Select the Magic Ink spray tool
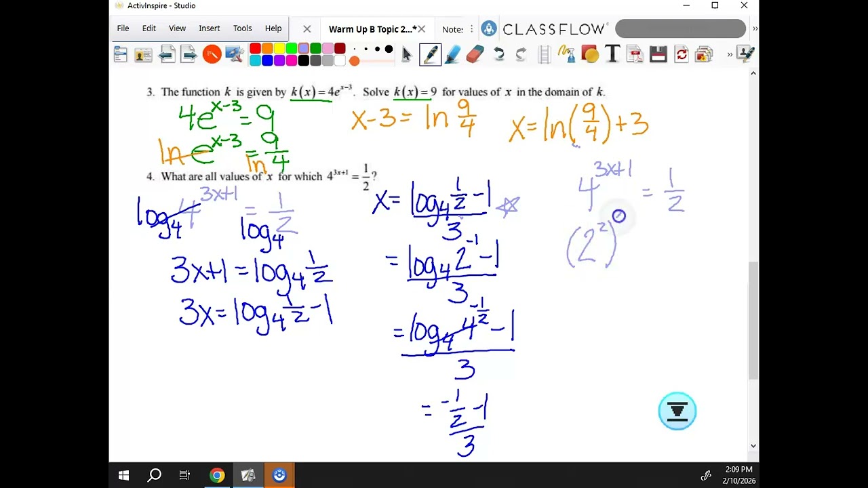Viewport: 868px width, 488px height. point(566,54)
